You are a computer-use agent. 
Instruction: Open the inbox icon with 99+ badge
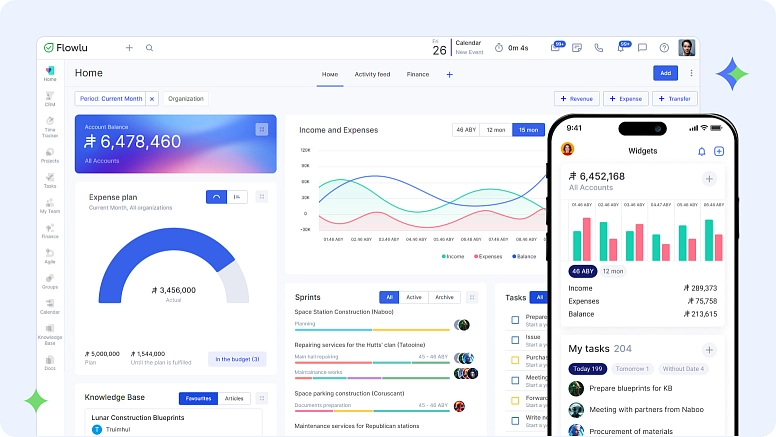556,47
